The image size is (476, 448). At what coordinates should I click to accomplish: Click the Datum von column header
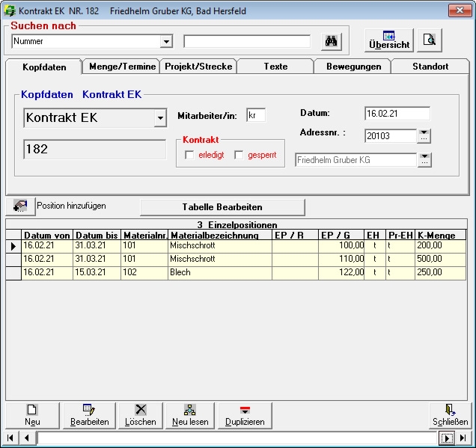pos(47,235)
